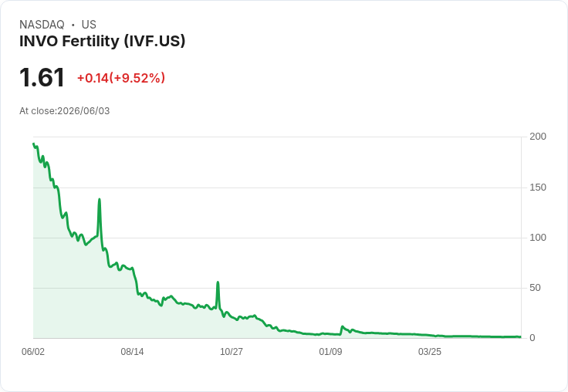The image size is (568, 392).
Task: Click the US market label
Action: [x=89, y=25]
